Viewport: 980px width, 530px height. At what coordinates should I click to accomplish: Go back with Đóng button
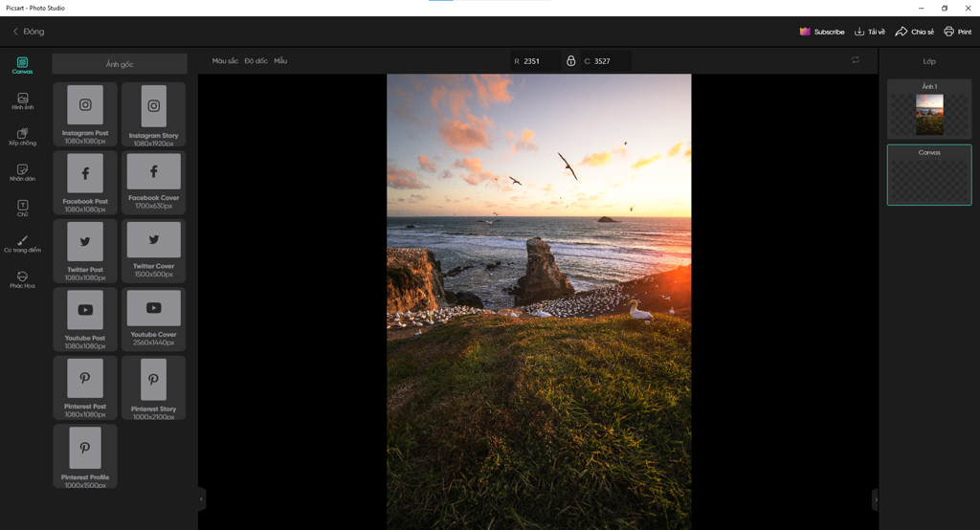pos(29,32)
